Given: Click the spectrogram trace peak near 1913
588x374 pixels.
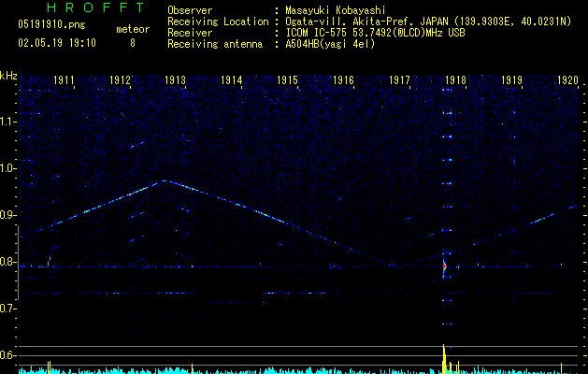Looking at the screenshot, I should click(165, 180).
